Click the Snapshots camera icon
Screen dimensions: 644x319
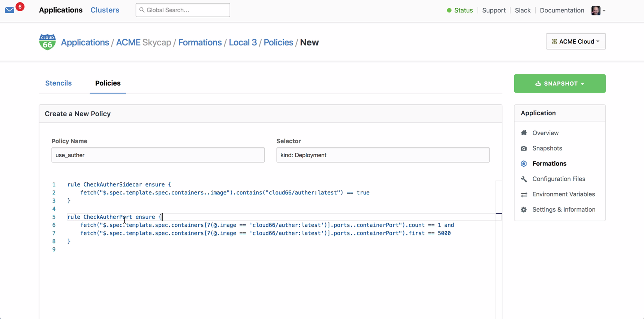pos(524,148)
